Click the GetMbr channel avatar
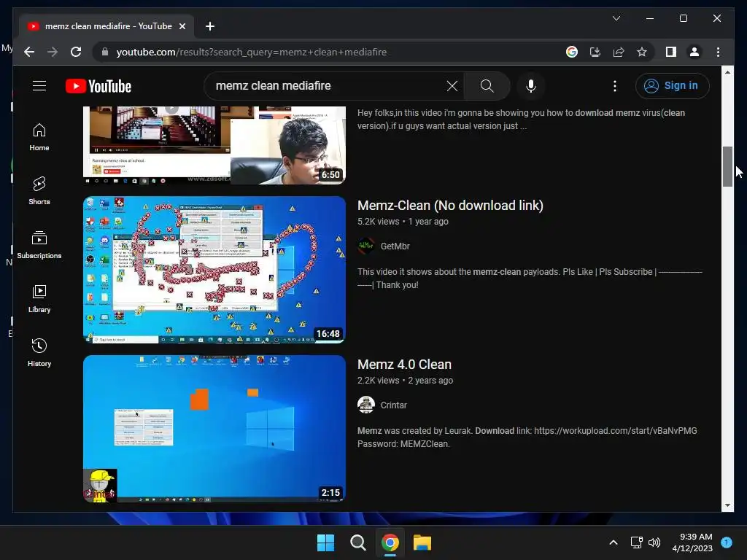 366,246
